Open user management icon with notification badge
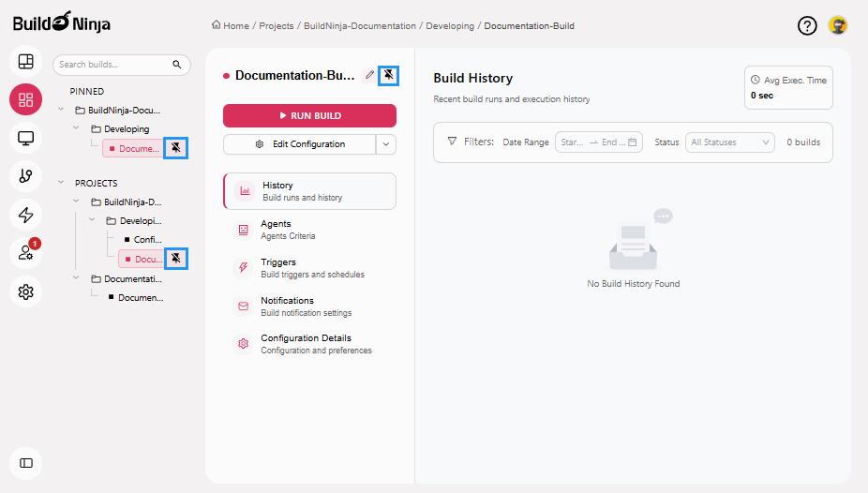The width and height of the screenshot is (868, 493). click(x=25, y=253)
